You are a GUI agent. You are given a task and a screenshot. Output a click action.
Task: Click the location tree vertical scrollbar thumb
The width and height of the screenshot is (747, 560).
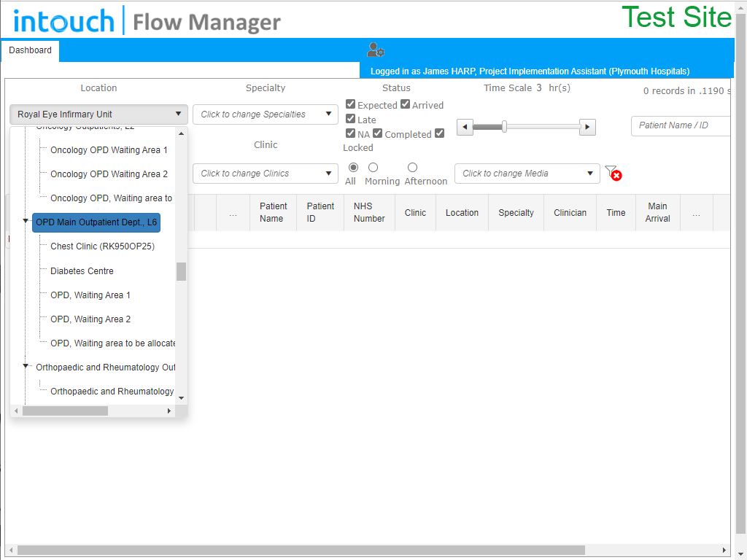point(181,271)
